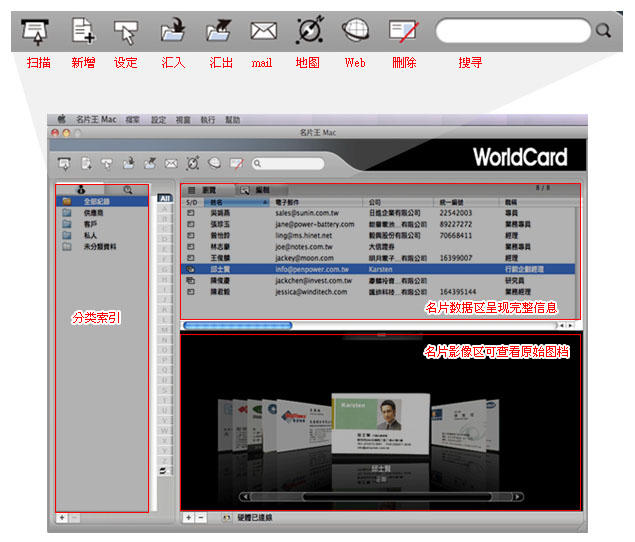Screen dimensions: 635x542
Task: Click Map compass icon in WorldCard window toolbar
Action: pos(193,163)
